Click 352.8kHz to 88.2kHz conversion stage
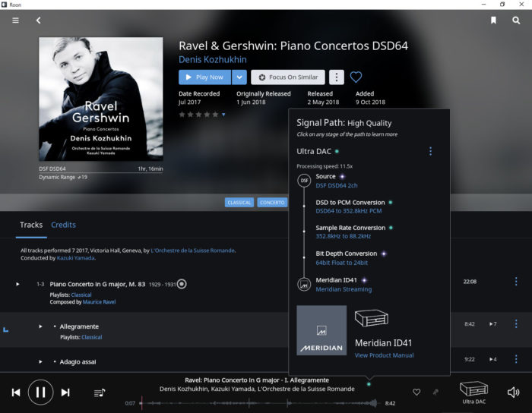Viewport: 532px width, 413px height. [x=343, y=236]
